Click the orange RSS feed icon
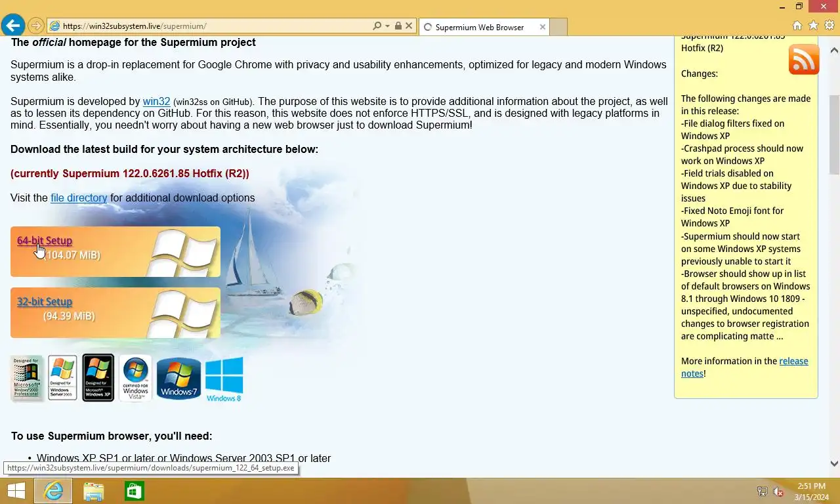This screenshot has height=504, width=840. tap(804, 60)
